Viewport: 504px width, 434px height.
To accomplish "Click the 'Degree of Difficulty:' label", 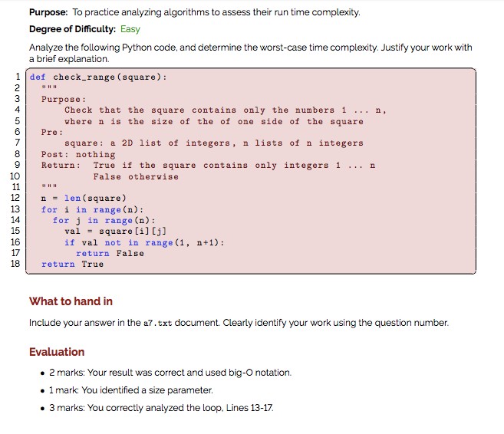I will coord(72,29).
